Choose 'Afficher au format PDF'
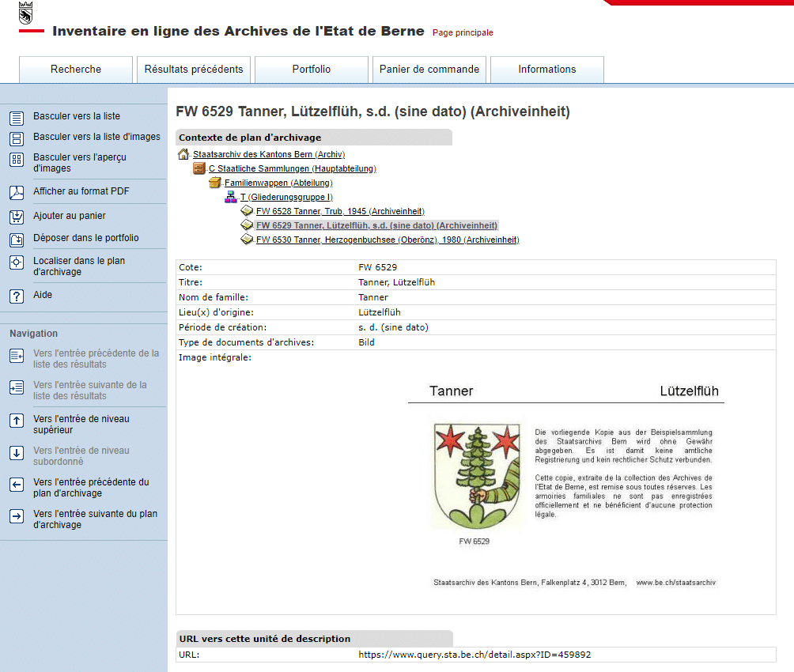The height and width of the screenshot is (672, 794). coord(81,191)
